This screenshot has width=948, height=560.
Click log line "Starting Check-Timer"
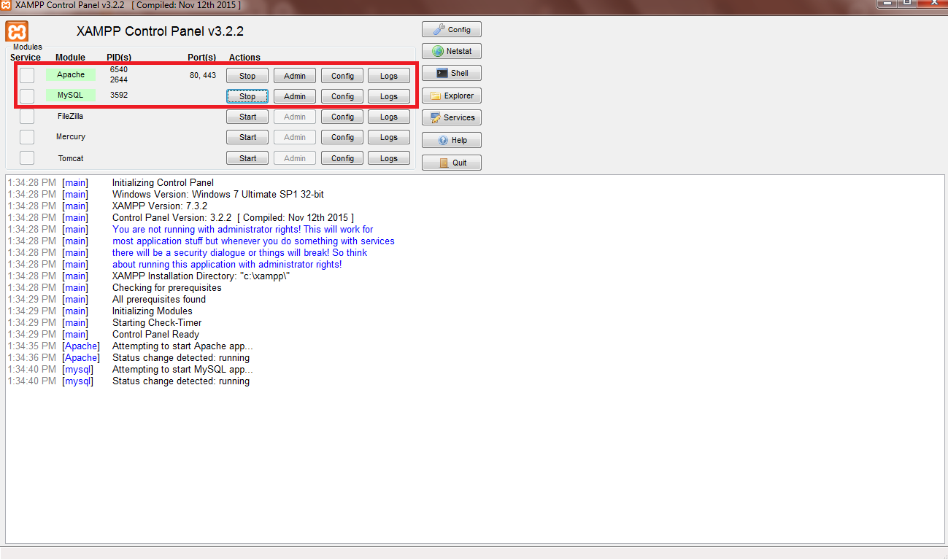click(x=157, y=323)
